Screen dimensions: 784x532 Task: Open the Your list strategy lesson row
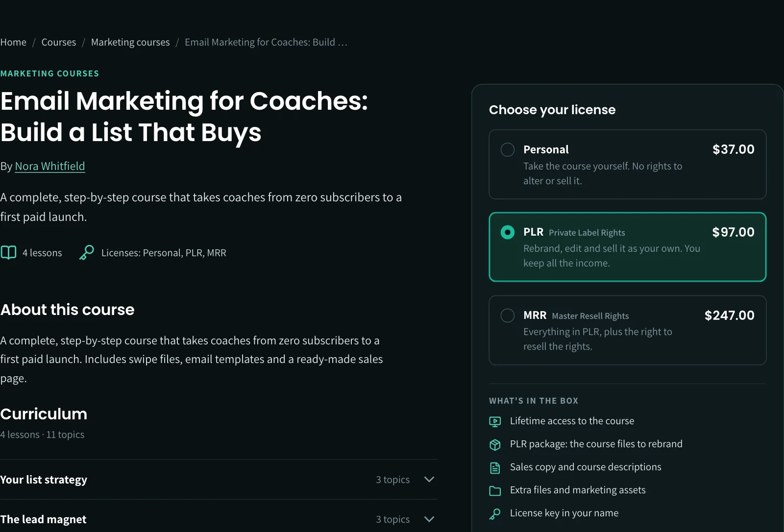(219, 480)
